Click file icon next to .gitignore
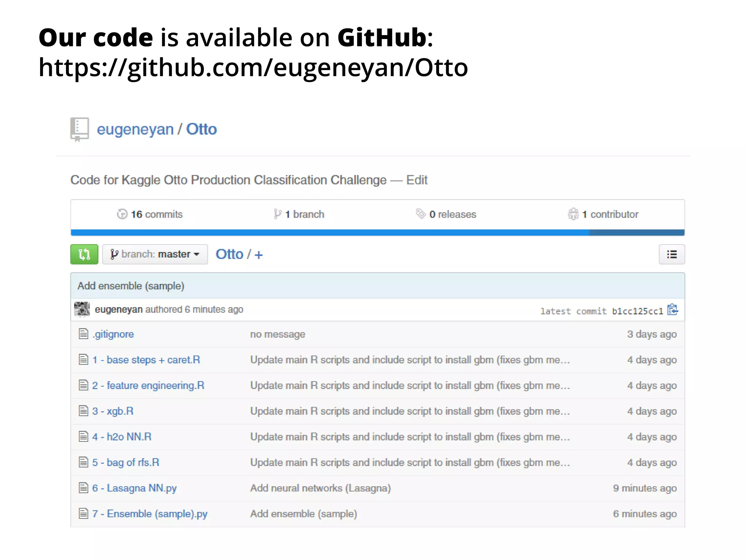This screenshot has height=560, width=747. (84, 334)
